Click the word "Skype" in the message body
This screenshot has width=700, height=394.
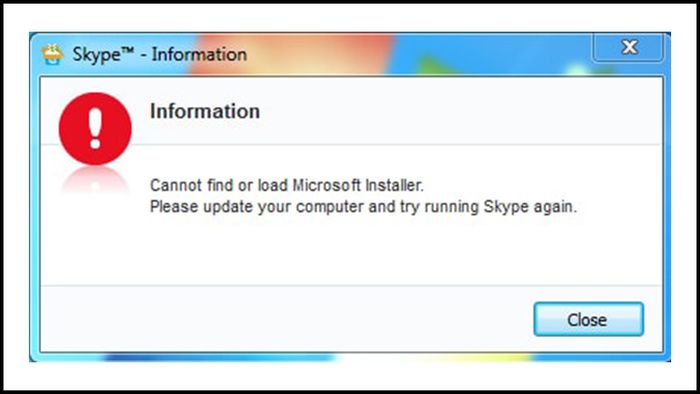pyautogui.click(x=506, y=207)
